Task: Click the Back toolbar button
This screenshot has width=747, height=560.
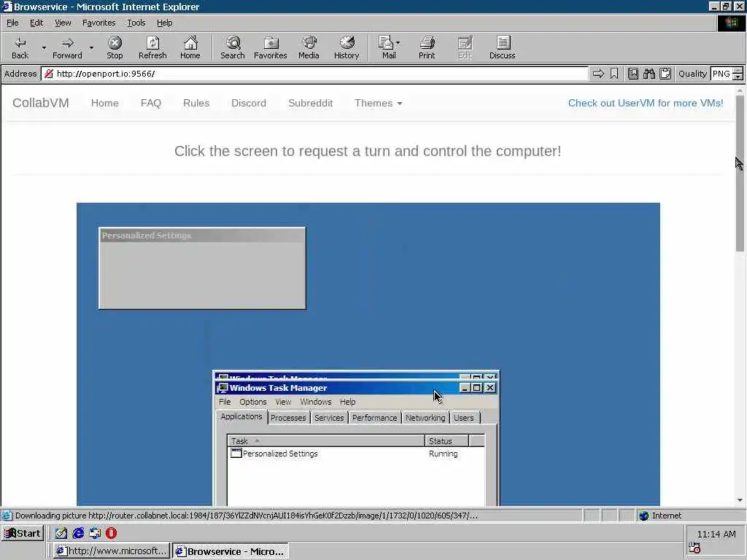Action: click(x=20, y=47)
